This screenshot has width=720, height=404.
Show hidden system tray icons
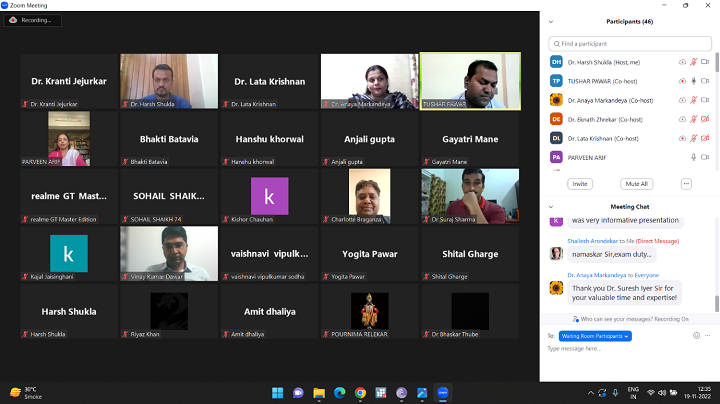click(591, 393)
